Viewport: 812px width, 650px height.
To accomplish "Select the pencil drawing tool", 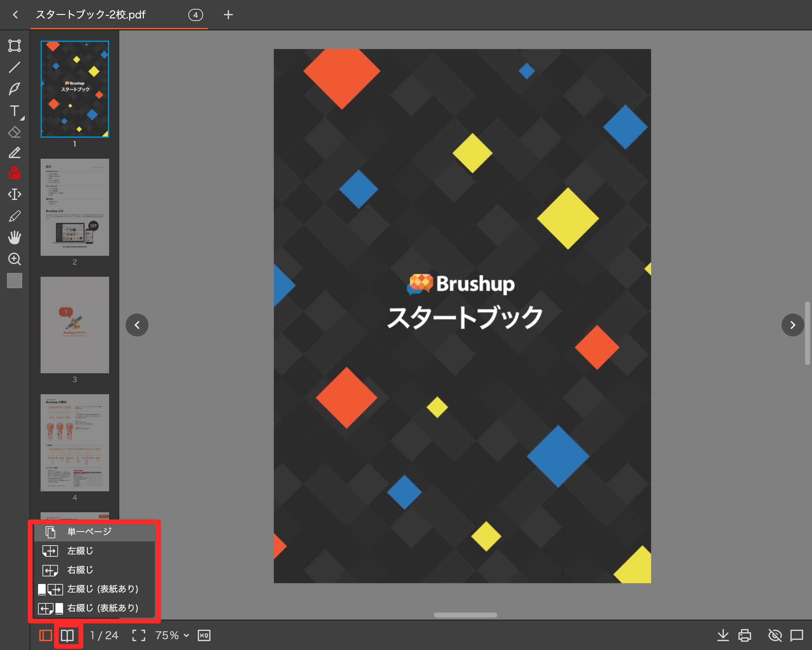I will click(x=15, y=153).
